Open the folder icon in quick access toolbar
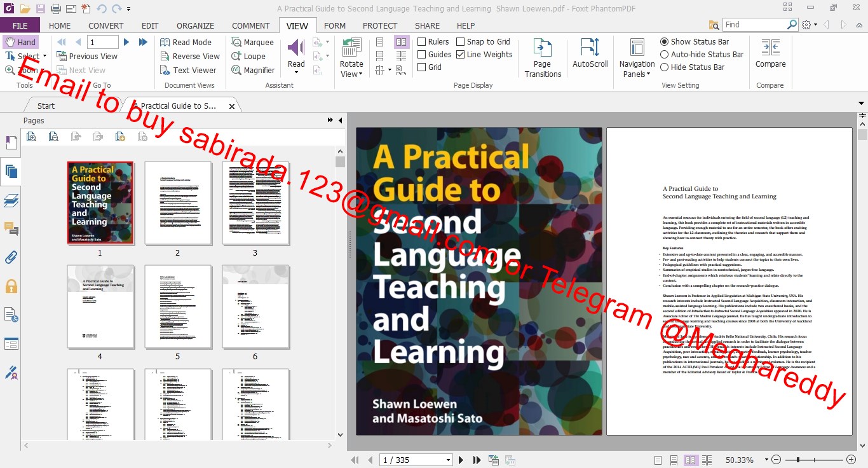Viewport: 868px width, 468px height. click(25, 9)
